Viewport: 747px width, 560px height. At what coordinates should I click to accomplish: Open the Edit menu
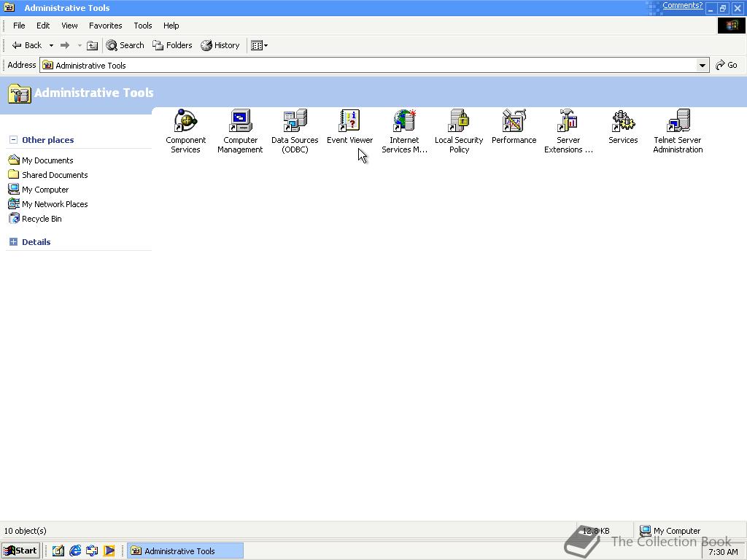click(43, 26)
